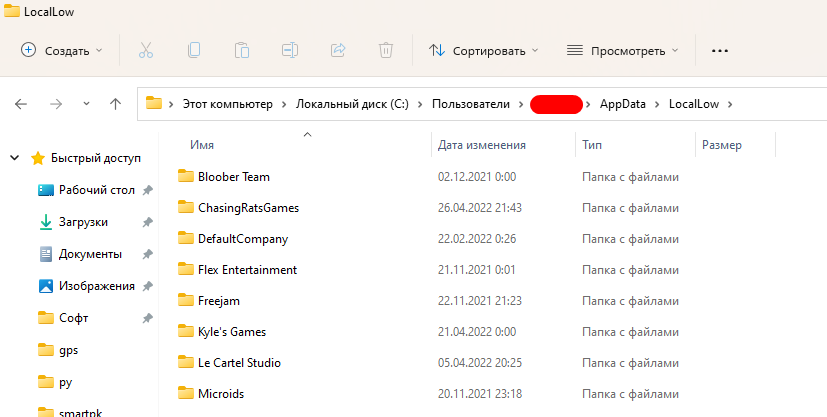This screenshot has width=827, height=417.
Task: Click the Rename icon in toolbar
Action: coord(290,50)
